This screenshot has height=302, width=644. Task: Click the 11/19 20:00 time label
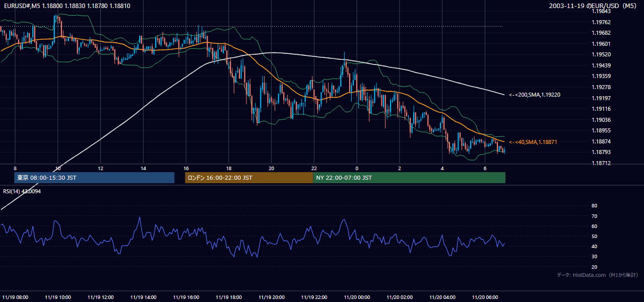(272, 297)
